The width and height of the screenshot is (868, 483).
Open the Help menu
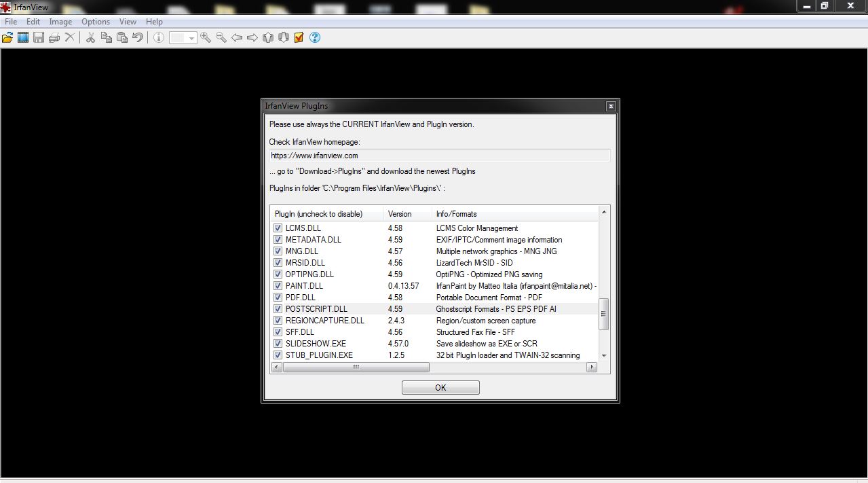click(154, 22)
